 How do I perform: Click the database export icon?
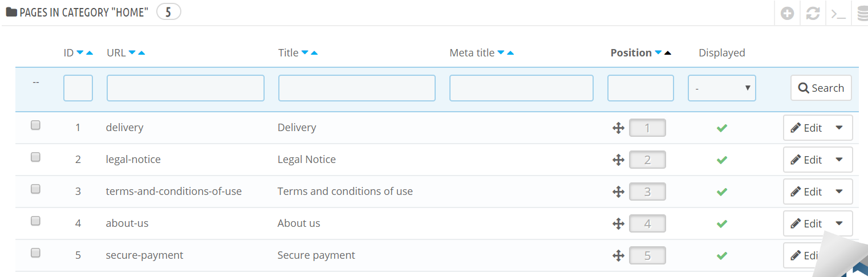[862, 14]
